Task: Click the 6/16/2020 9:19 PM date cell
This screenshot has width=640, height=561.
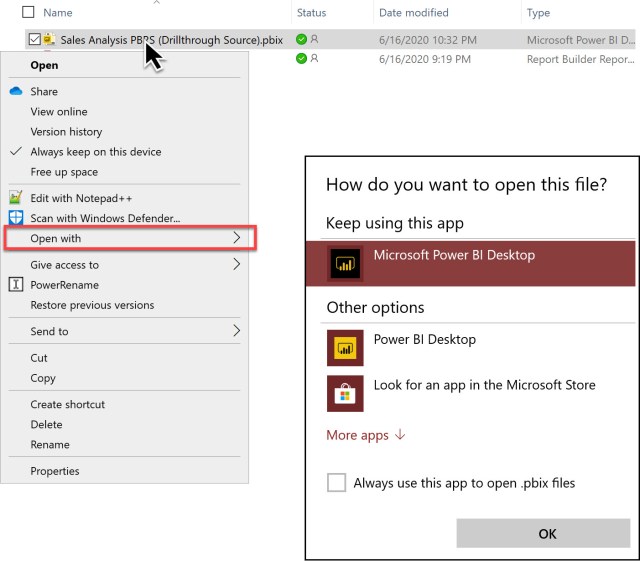Action: point(425,59)
